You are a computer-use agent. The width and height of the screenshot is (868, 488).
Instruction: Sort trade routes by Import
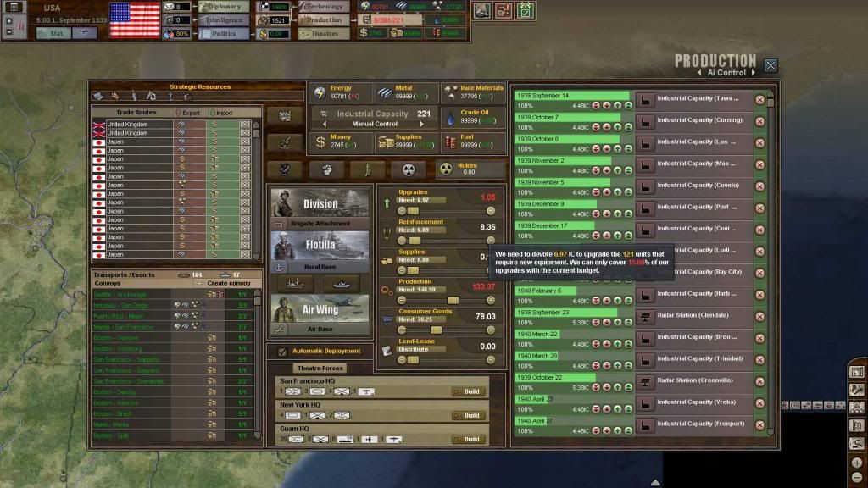[x=221, y=113]
